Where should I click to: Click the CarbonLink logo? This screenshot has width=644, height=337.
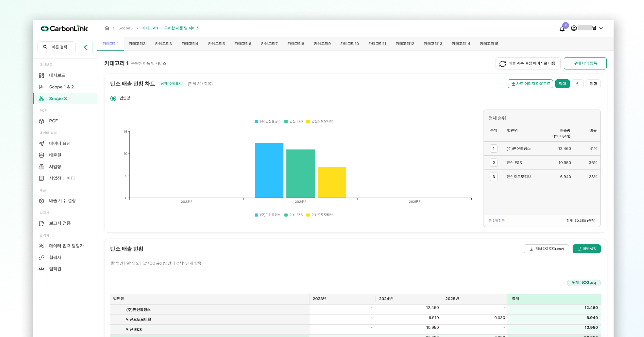coord(64,28)
